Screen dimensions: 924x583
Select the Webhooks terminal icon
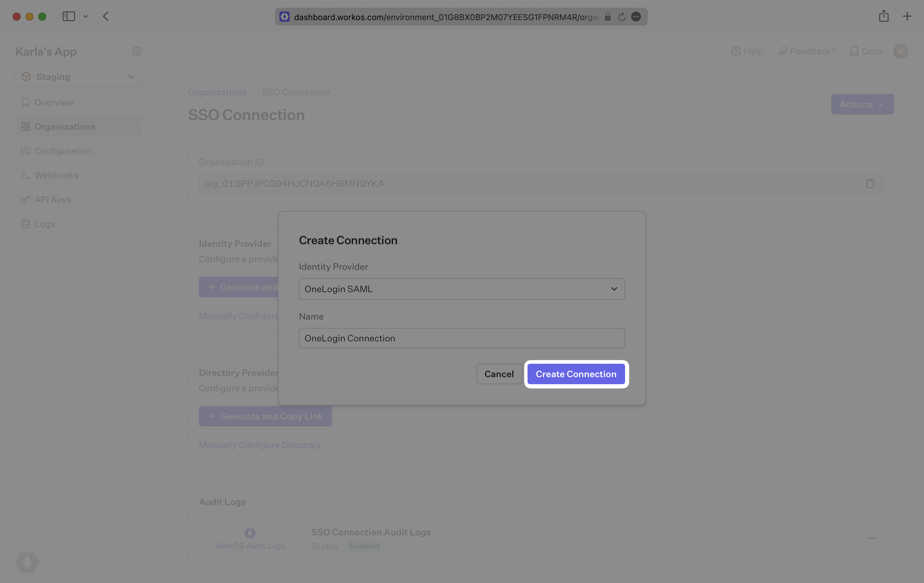point(25,175)
